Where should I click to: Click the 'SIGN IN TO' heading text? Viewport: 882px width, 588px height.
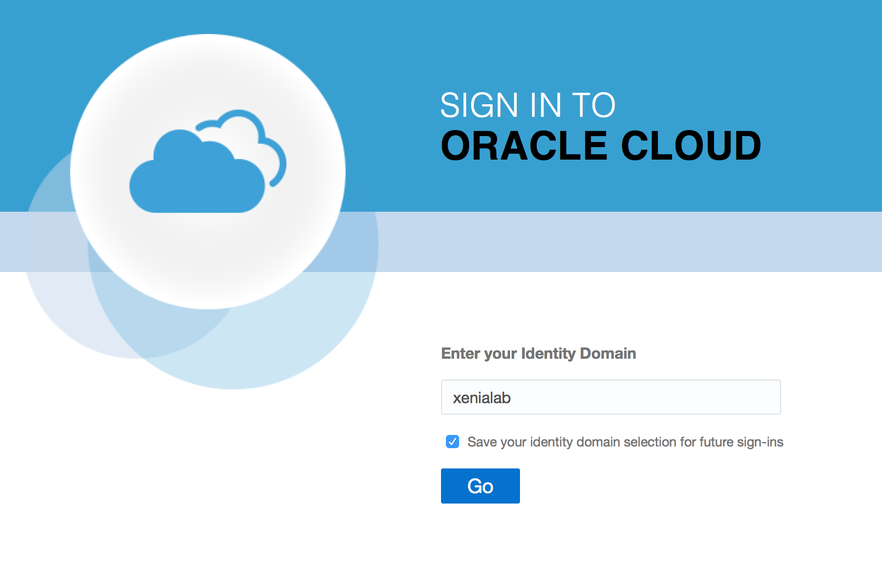point(528,105)
